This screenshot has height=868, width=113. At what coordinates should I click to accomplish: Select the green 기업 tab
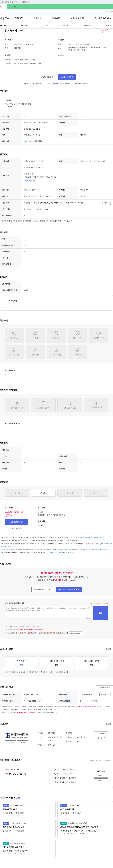point(14,6)
